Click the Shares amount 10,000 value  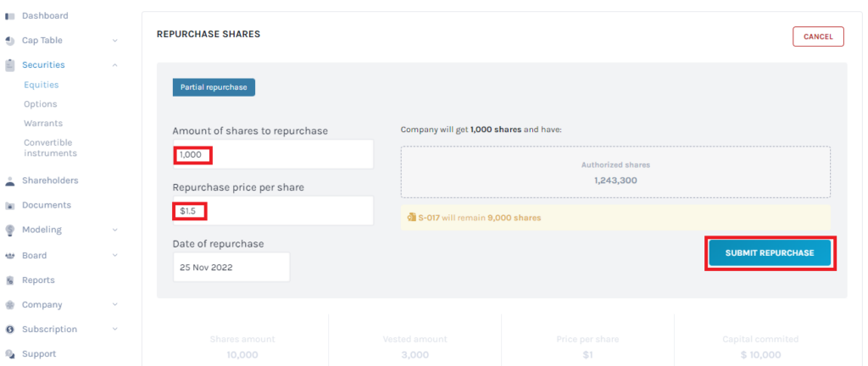[242, 355]
